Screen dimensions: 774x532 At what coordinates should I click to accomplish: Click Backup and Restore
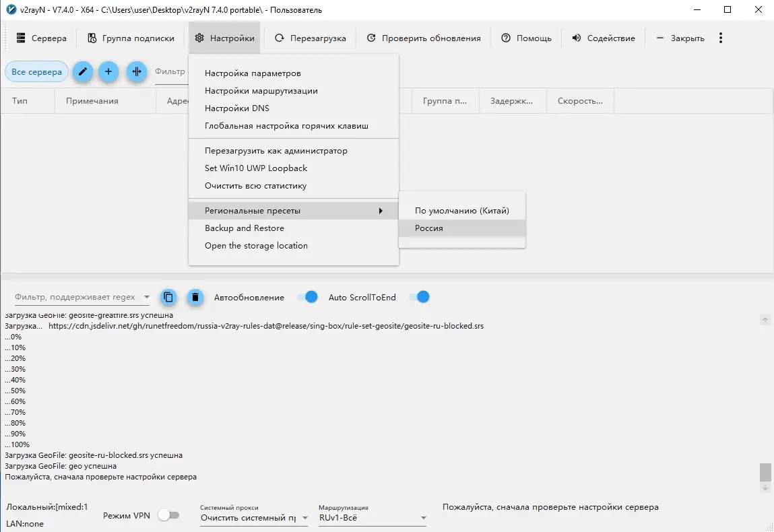(245, 228)
